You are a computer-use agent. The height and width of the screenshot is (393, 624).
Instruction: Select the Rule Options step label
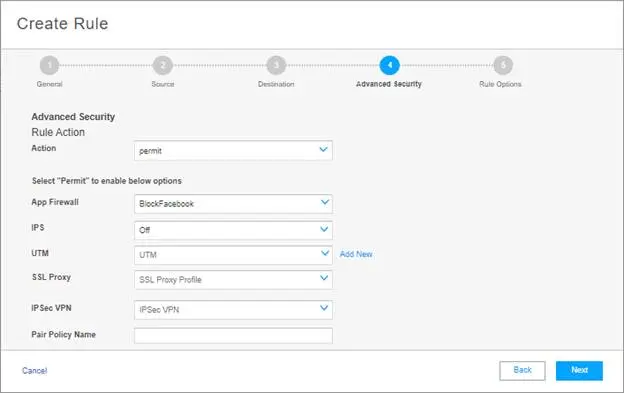(x=500, y=84)
